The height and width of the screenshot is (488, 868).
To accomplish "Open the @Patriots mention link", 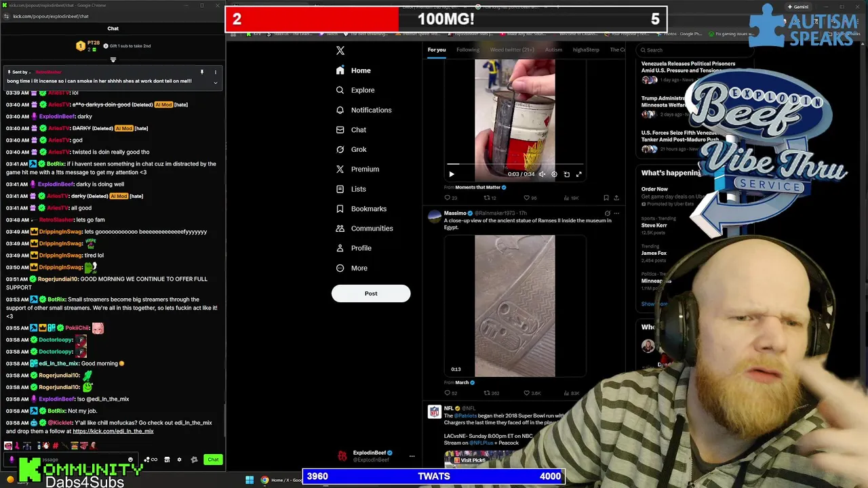I will [x=465, y=415].
